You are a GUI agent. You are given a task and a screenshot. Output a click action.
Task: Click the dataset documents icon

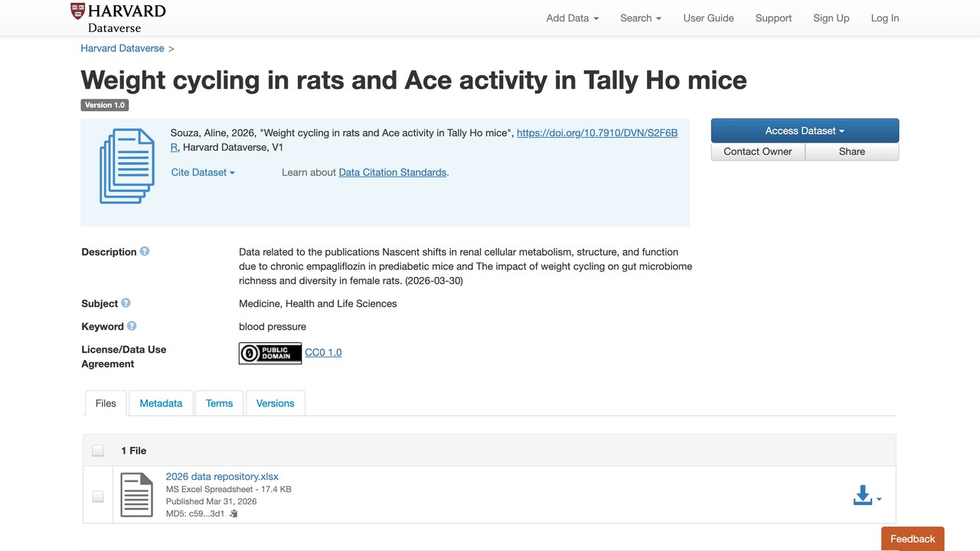(127, 166)
